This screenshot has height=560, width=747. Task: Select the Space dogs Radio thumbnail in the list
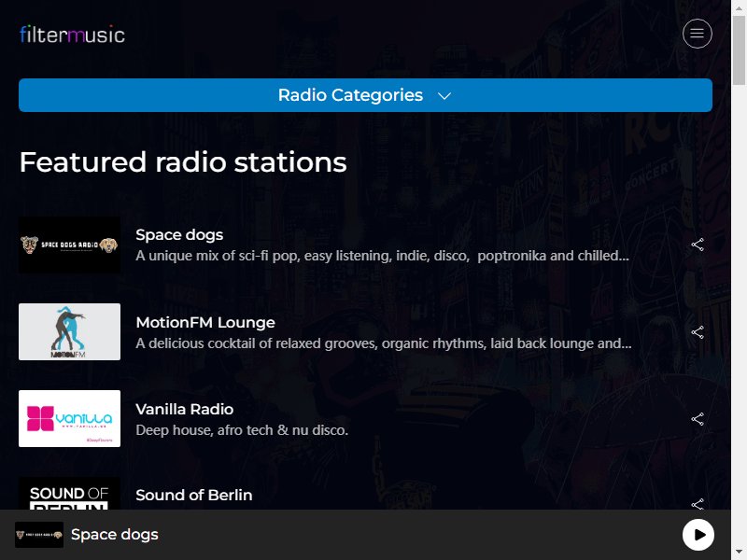(x=69, y=245)
